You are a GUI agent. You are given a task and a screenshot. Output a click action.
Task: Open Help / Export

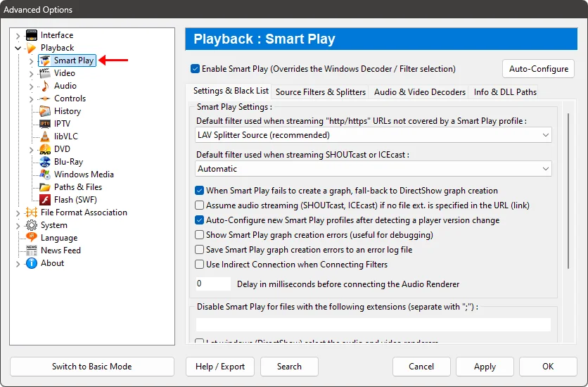coord(220,367)
